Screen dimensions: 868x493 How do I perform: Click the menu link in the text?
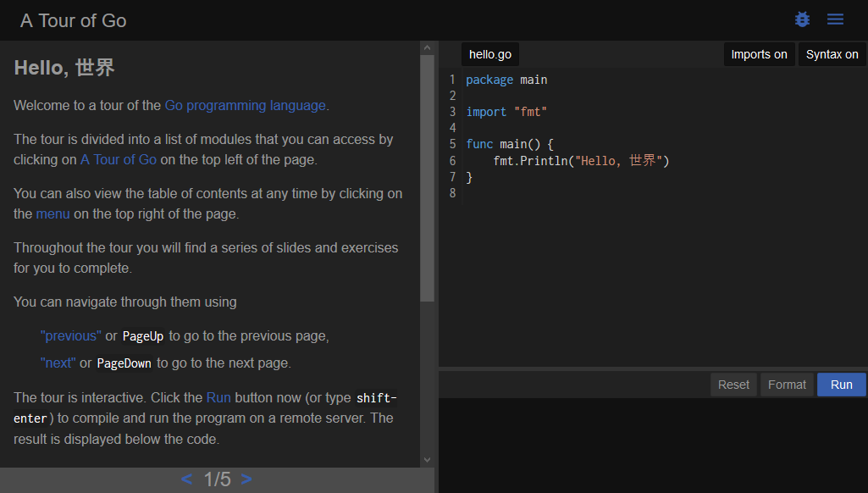53,213
